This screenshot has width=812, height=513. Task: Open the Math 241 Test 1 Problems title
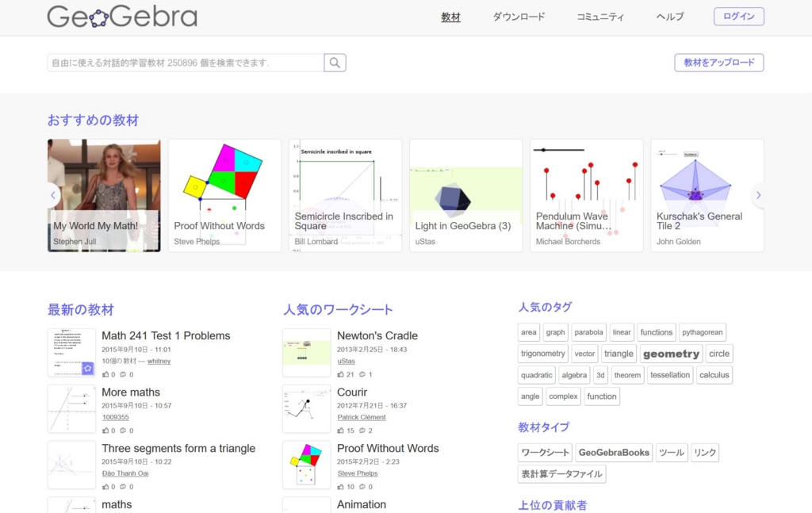[x=166, y=335]
